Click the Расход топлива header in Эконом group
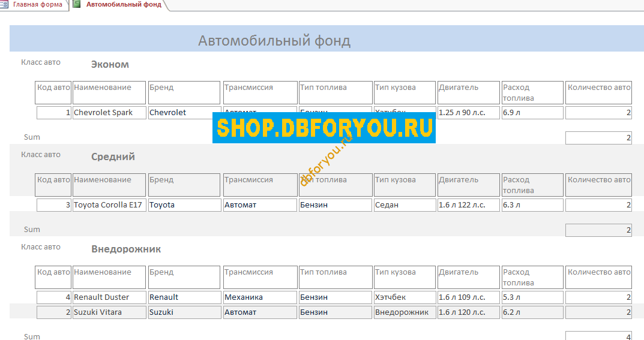644x340 pixels. [x=532, y=93]
